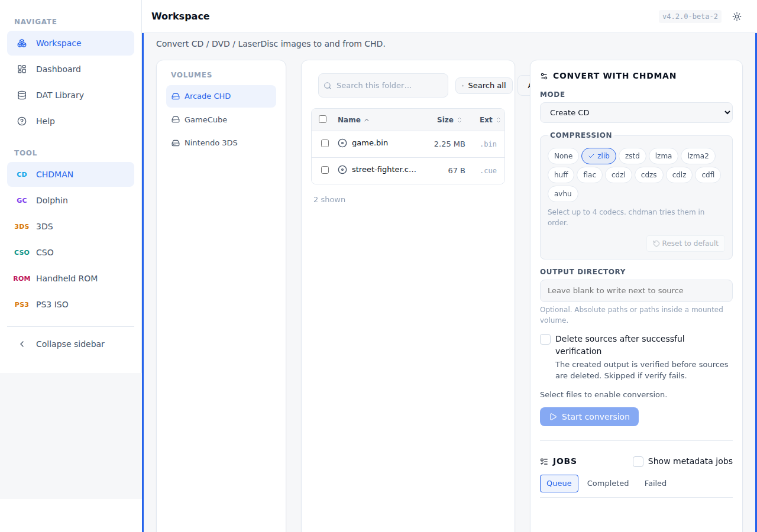The image size is (757, 532).
Task: Click the .cue extension cell
Action: coord(488,170)
